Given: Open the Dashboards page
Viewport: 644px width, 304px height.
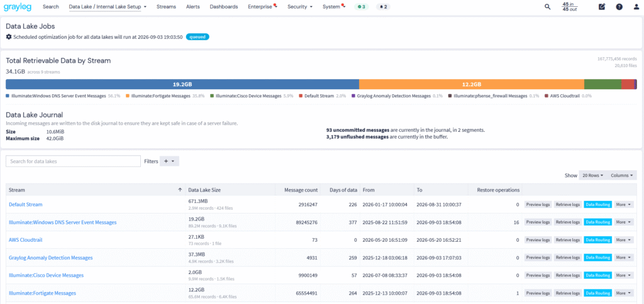Looking at the screenshot, I should pos(224,6).
